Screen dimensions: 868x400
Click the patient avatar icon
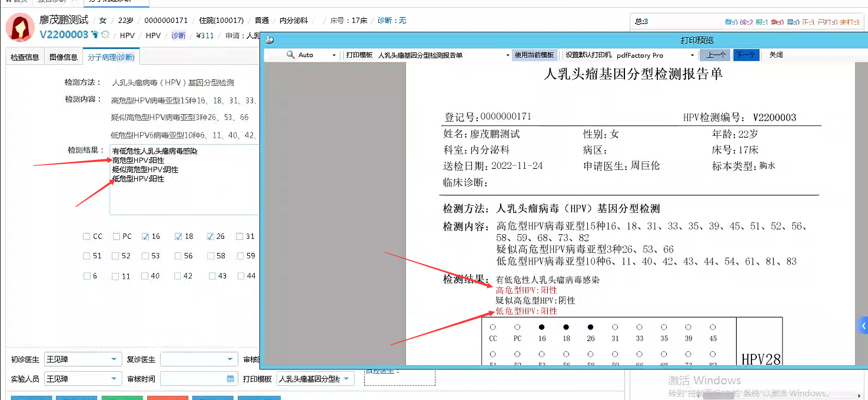coord(19,28)
